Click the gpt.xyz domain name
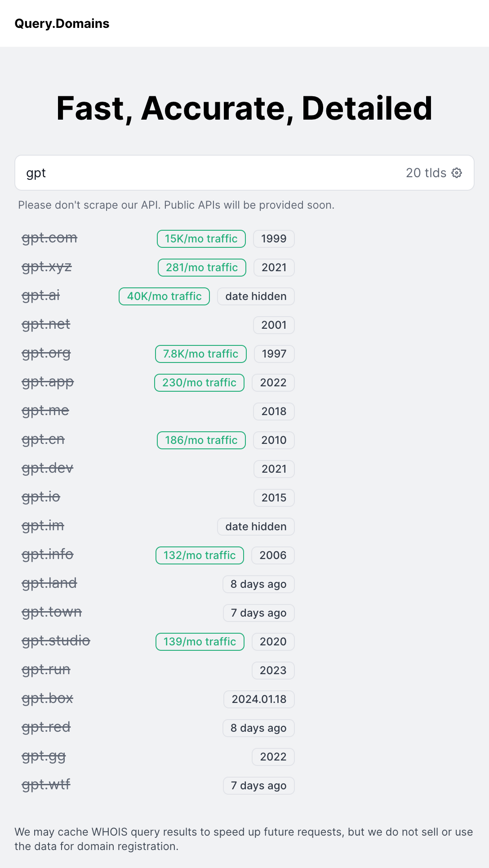 pyautogui.click(x=47, y=267)
